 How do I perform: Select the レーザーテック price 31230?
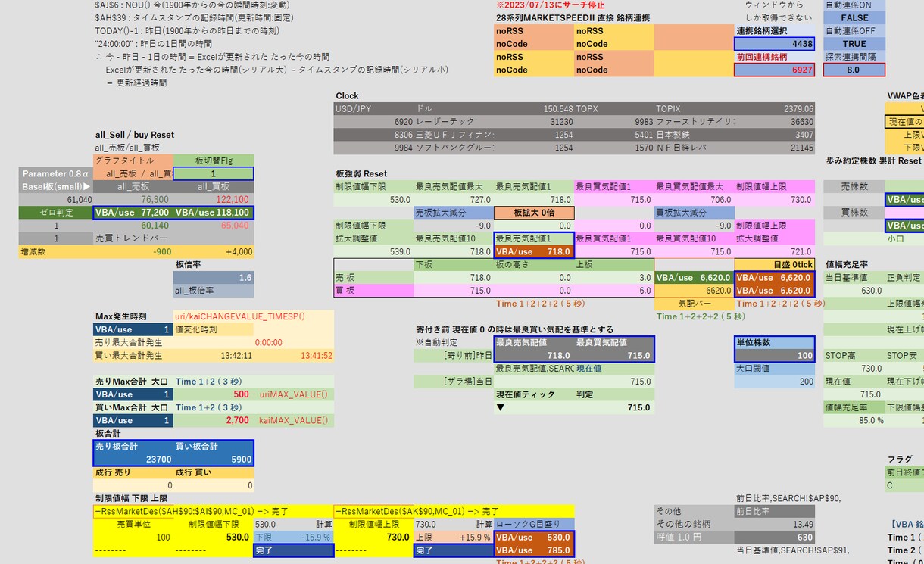pyautogui.click(x=534, y=122)
